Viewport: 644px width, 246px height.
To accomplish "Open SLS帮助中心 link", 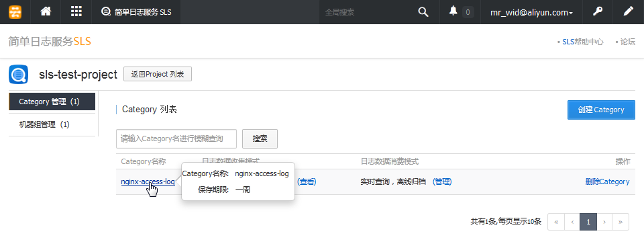I will click(583, 42).
